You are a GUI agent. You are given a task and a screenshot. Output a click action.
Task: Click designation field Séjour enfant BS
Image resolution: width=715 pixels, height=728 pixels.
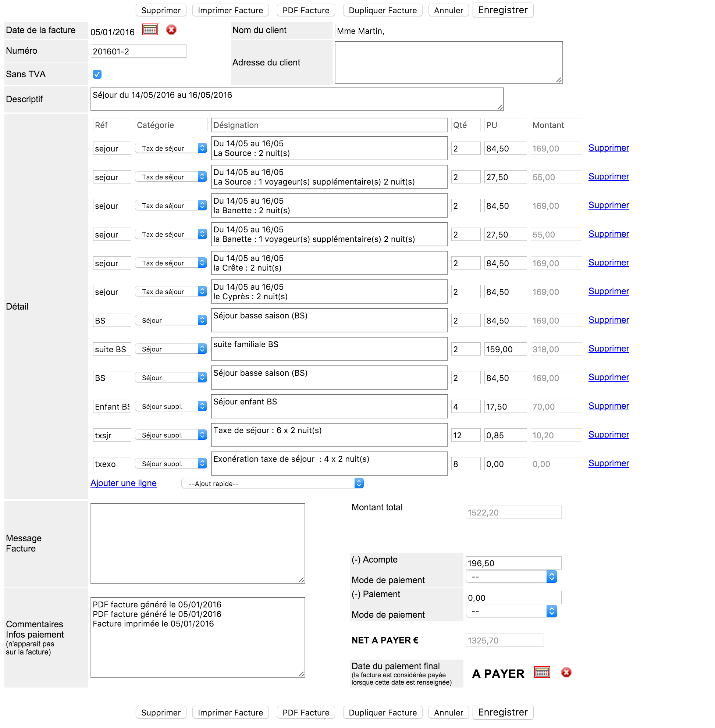329,406
